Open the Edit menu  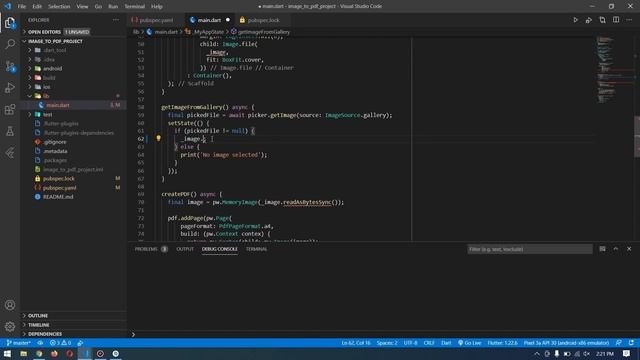tap(37, 7)
